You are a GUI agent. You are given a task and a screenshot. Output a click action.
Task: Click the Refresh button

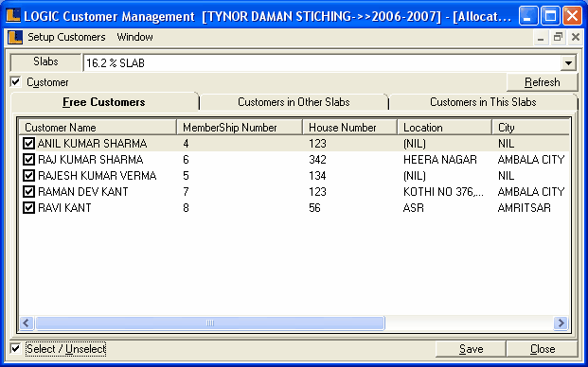(x=542, y=82)
